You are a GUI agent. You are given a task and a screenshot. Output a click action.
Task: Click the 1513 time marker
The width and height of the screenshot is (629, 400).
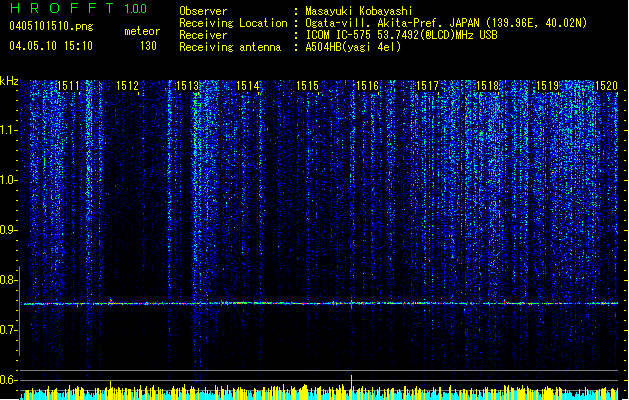pos(187,86)
